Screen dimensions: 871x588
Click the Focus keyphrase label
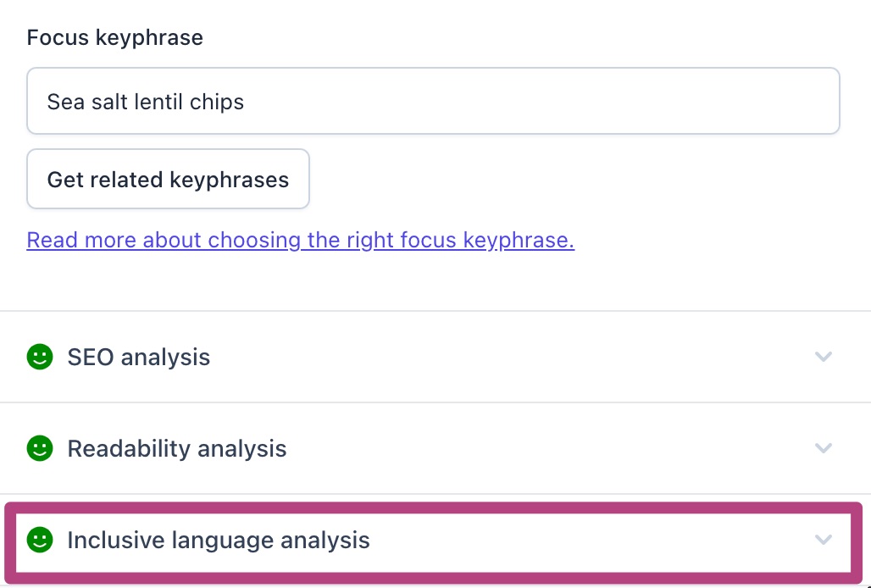(x=115, y=38)
